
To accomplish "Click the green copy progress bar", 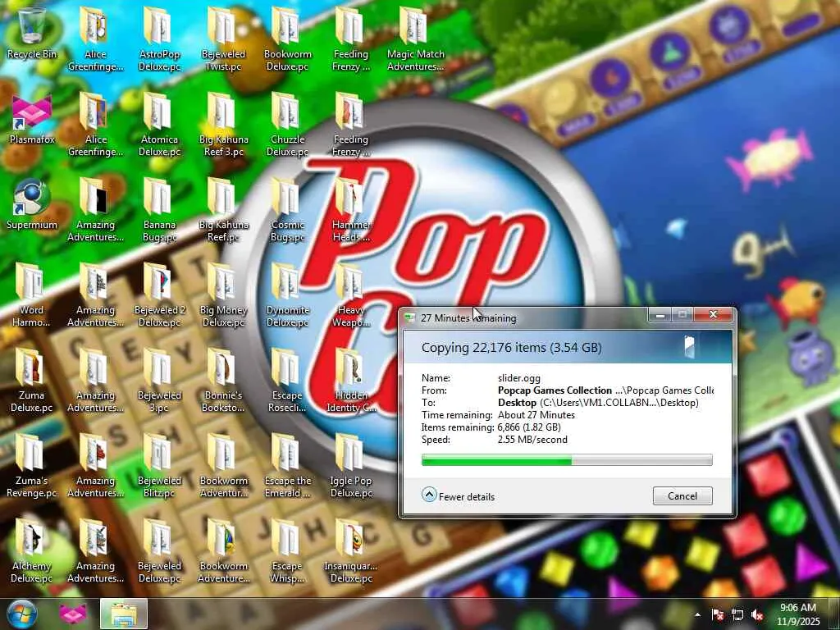I will point(567,459).
